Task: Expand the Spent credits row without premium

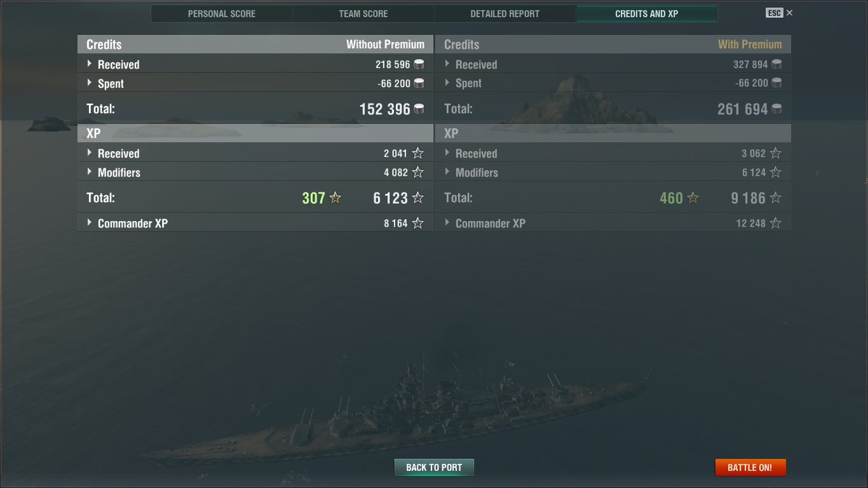Action: tap(90, 83)
